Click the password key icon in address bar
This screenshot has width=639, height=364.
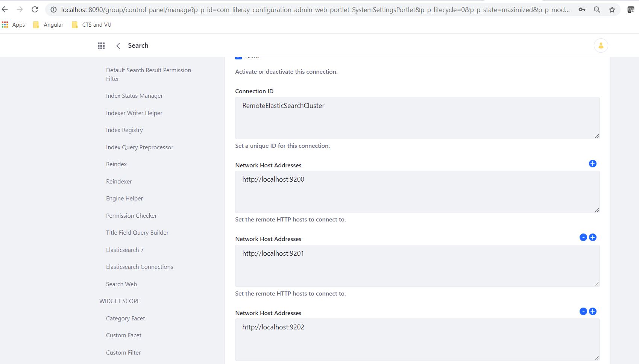(x=581, y=10)
